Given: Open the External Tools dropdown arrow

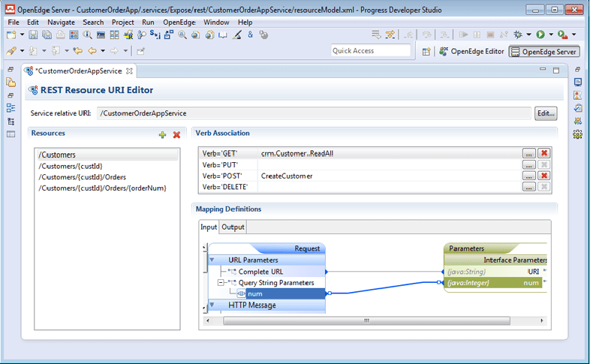Looking at the screenshot, I should coord(573,35).
